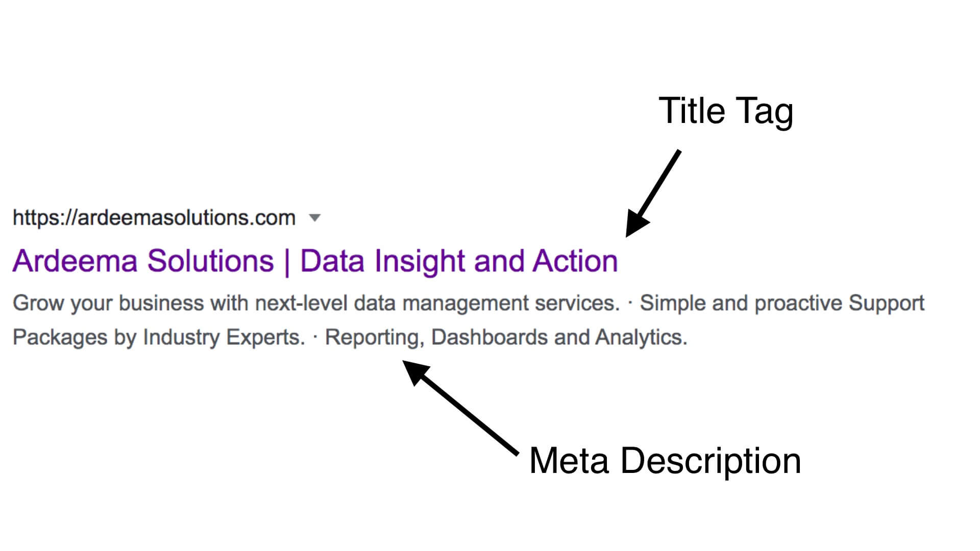This screenshot has width=980, height=551.
Task: Click "Simple and proactive Support" snippet text
Action: [x=782, y=304]
